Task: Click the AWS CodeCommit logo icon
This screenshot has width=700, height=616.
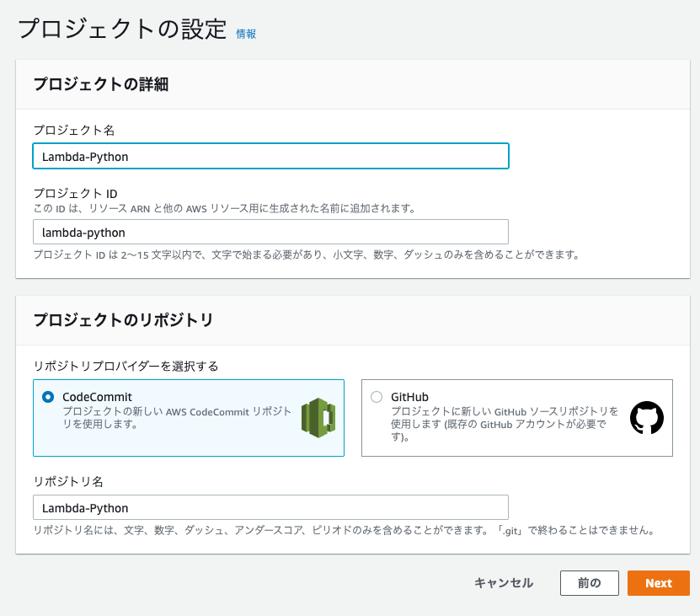Action: click(x=318, y=418)
